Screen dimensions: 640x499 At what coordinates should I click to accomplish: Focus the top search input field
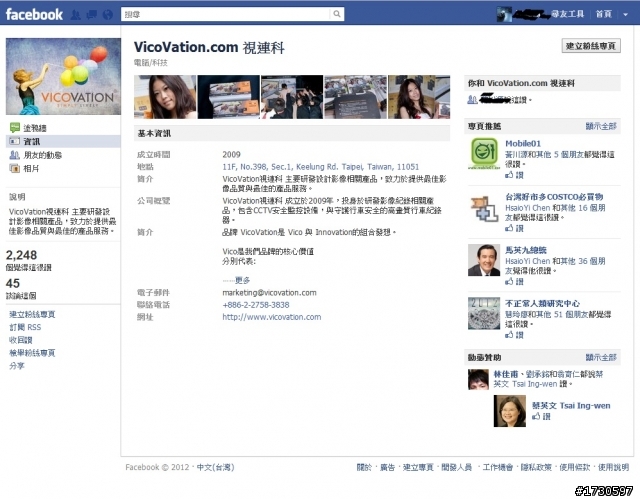[226, 14]
